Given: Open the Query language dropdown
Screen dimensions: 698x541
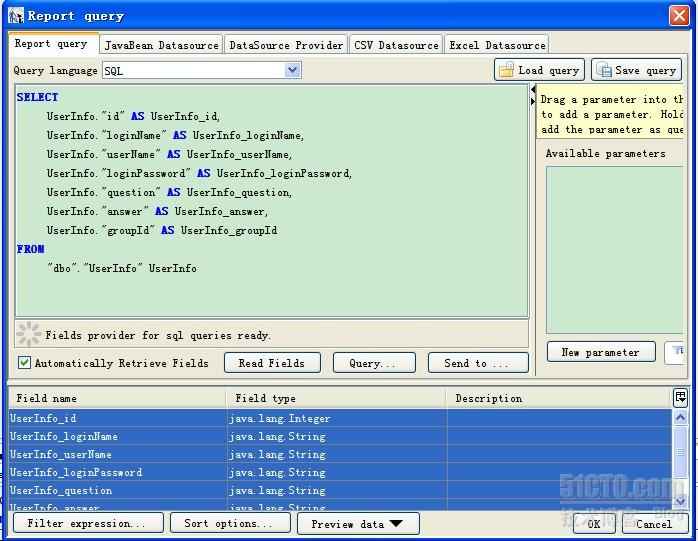Looking at the screenshot, I should coord(292,70).
